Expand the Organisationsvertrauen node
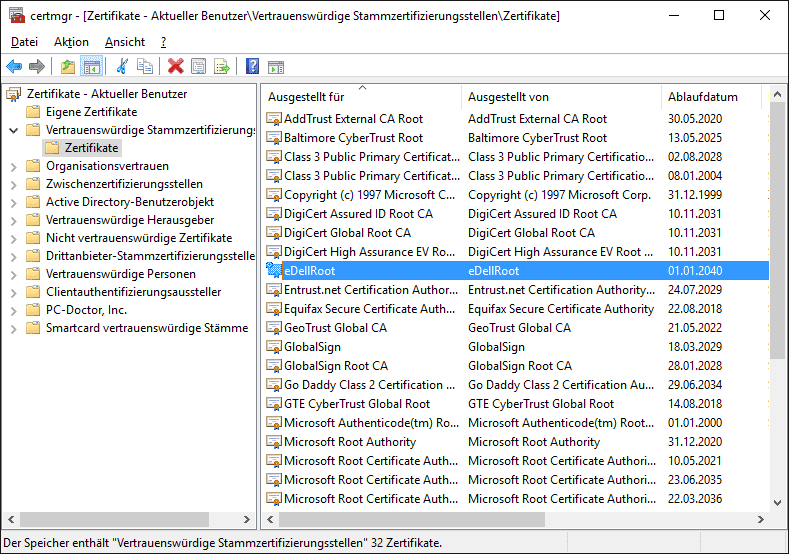 click(14, 167)
